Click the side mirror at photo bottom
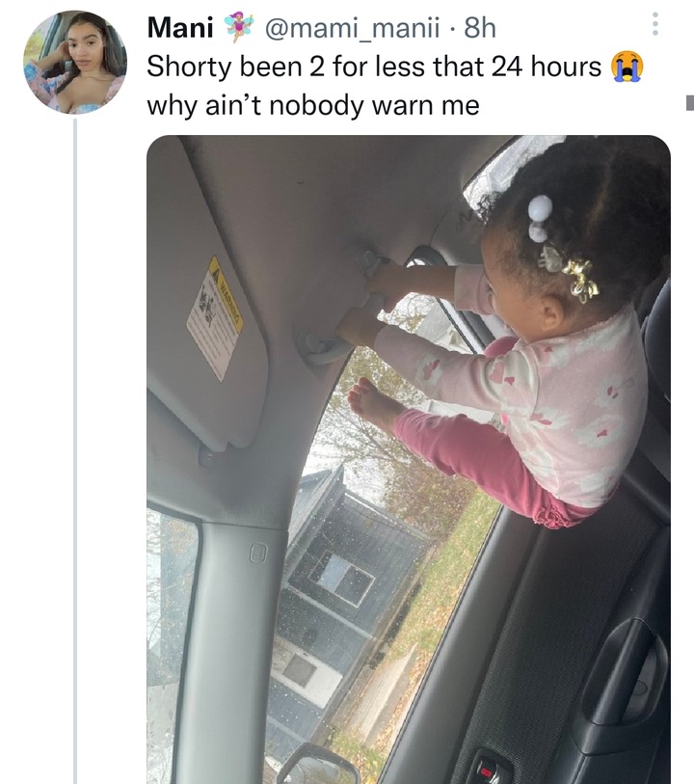694x784 pixels. pos(319,765)
